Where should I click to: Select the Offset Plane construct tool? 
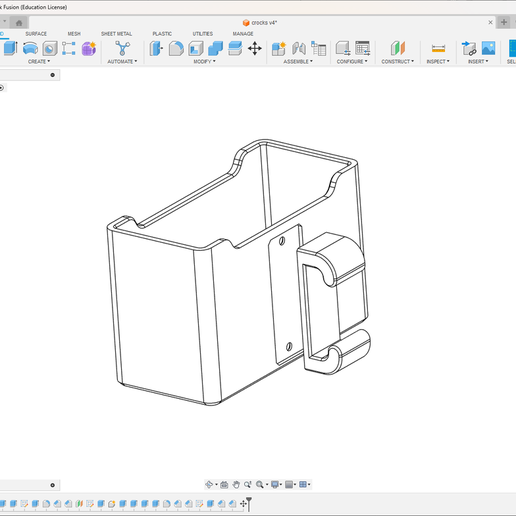click(398, 48)
